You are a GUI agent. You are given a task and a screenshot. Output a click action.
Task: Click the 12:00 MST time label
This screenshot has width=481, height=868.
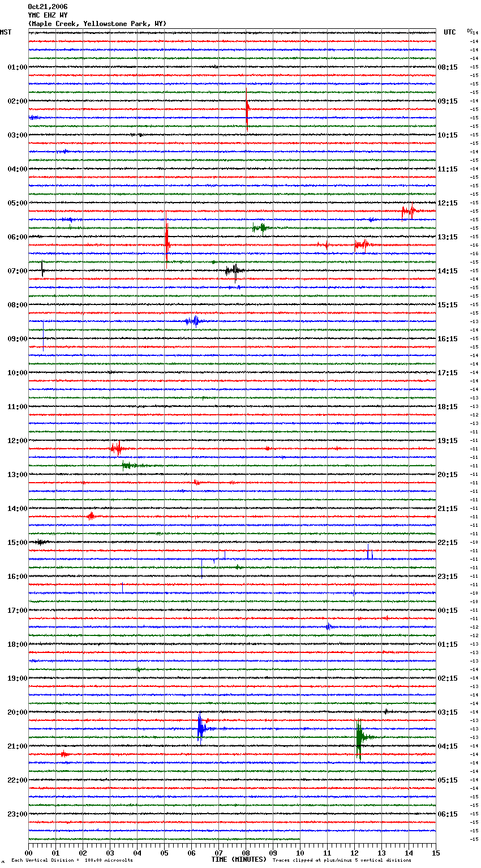[x=18, y=441]
